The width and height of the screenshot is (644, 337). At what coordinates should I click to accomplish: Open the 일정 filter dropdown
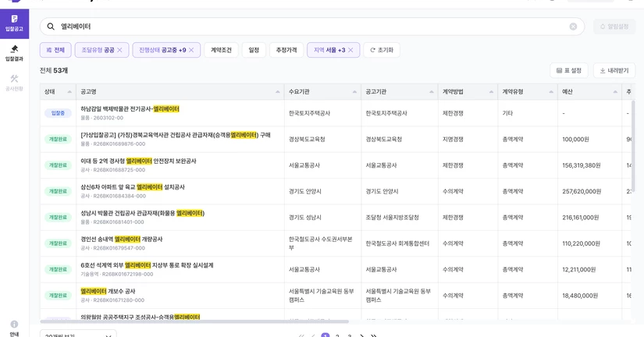click(x=254, y=50)
